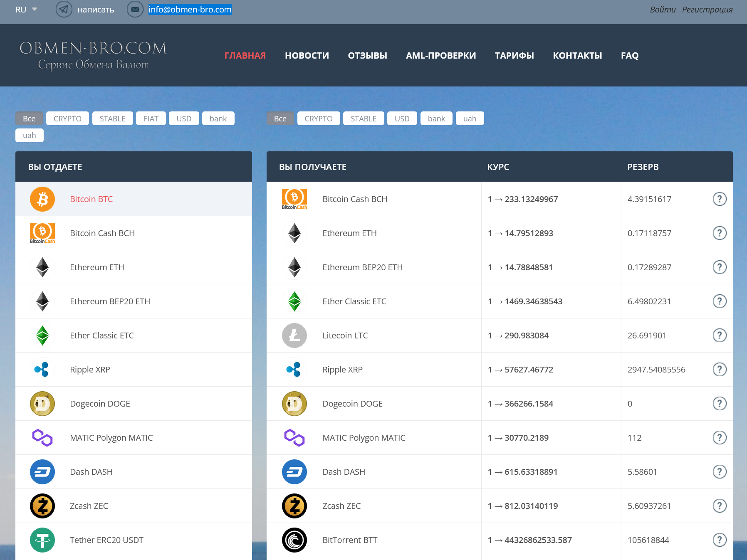Click the rate 1 → 233.13249967
The height and width of the screenshot is (560, 747).
(523, 199)
